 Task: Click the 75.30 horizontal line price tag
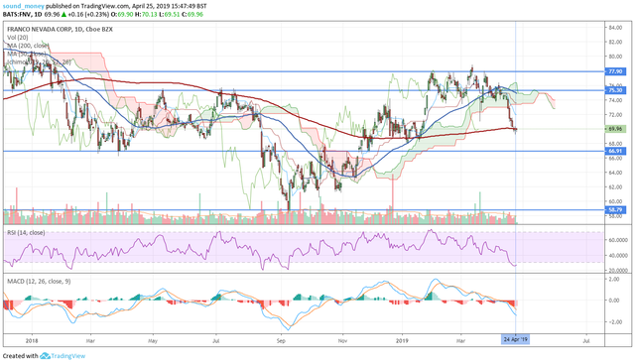pyautogui.click(x=615, y=90)
